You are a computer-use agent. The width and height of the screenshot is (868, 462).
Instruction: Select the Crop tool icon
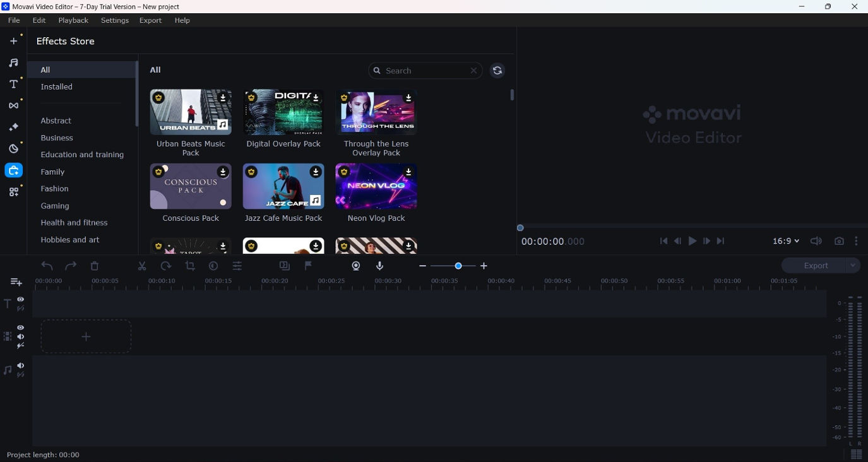pyautogui.click(x=190, y=266)
